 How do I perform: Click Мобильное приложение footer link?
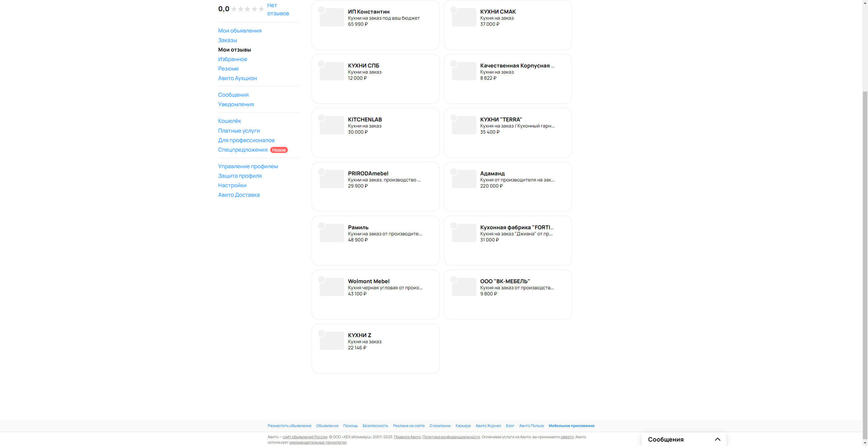pyautogui.click(x=571, y=426)
